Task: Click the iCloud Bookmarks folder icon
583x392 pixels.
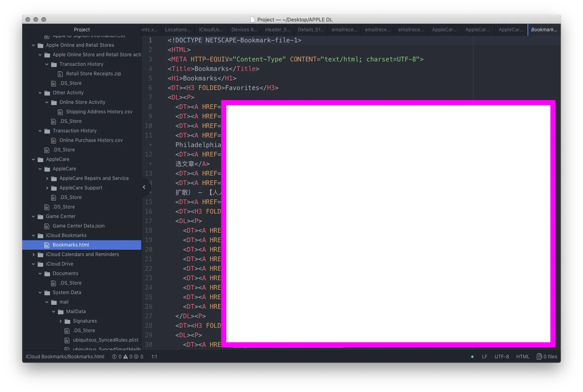Action: pyautogui.click(x=40, y=235)
